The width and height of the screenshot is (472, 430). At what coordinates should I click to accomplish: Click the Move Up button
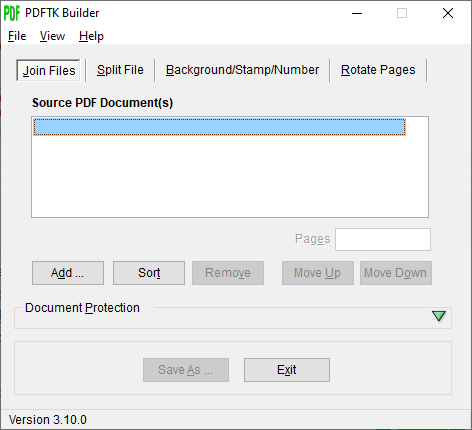318,273
